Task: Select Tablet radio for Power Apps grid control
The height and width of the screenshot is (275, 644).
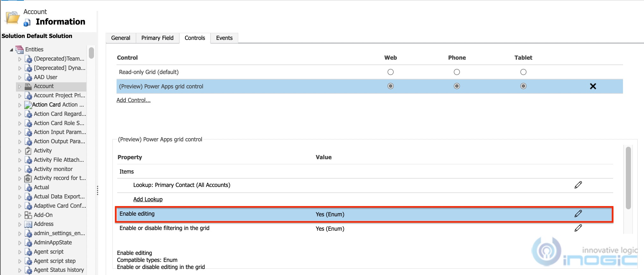Action: click(x=523, y=86)
